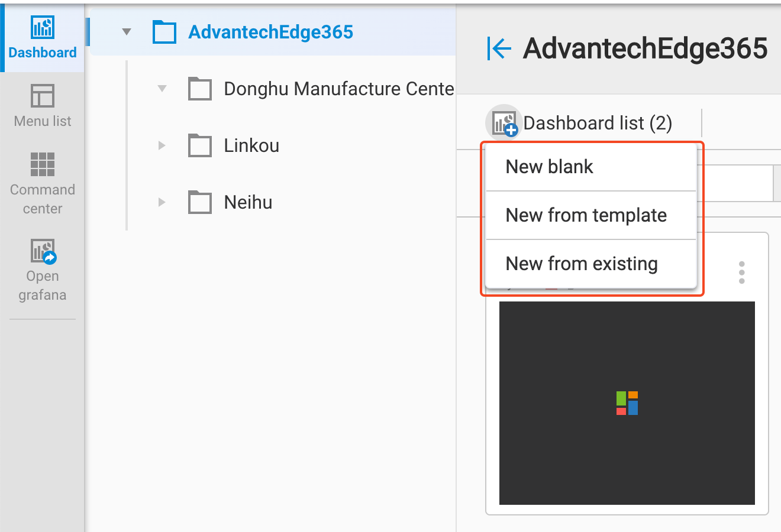Open the Menu list sidebar icon
Image resolution: width=781 pixels, height=532 pixels.
[43, 96]
